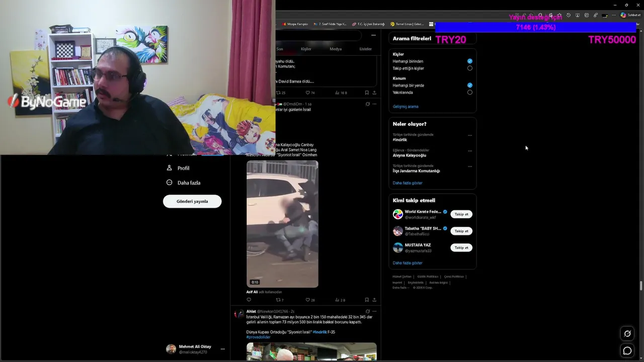The height and width of the screenshot is (362, 644).
Task: Click the Gönderi yayınla button
Action: point(192,201)
